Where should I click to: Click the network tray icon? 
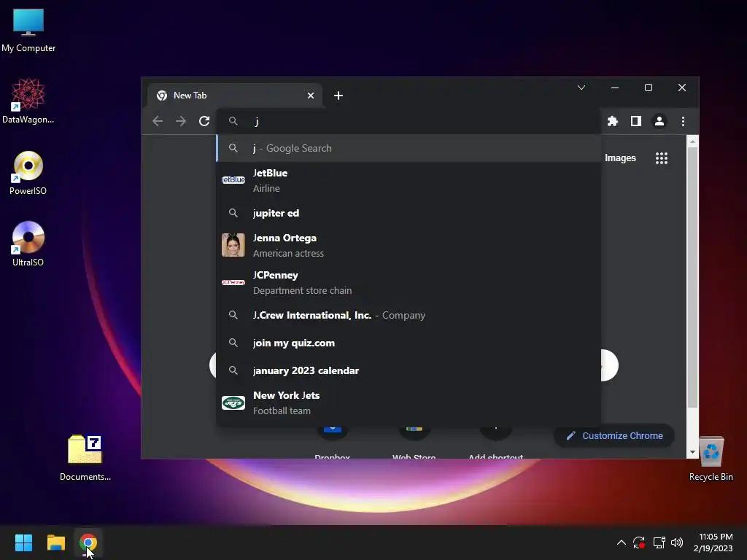pos(659,542)
